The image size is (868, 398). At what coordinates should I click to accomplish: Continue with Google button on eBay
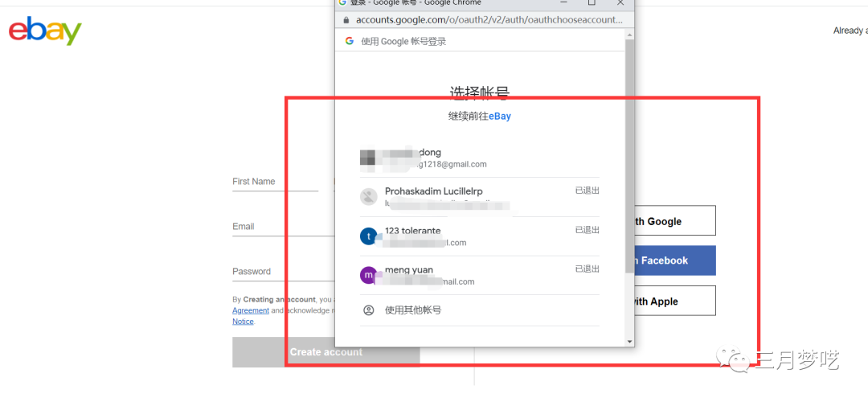coord(675,221)
